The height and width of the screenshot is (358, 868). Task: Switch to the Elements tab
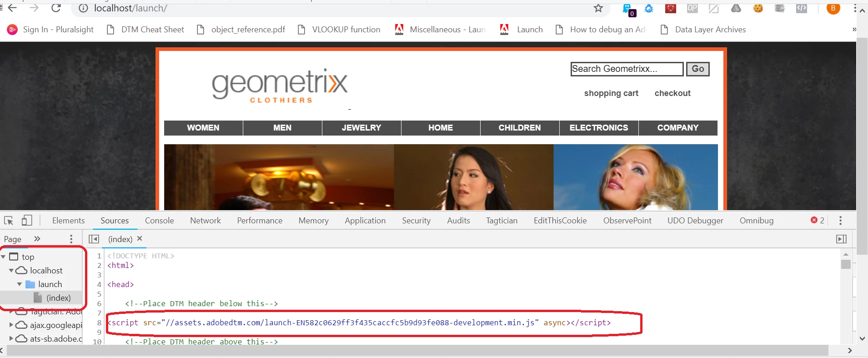tap(68, 221)
